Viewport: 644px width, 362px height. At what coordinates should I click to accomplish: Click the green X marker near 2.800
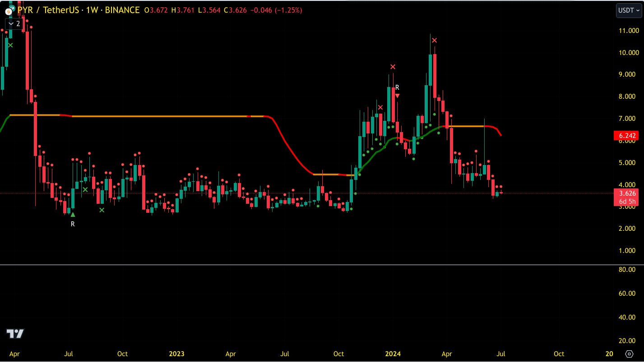coord(102,210)
